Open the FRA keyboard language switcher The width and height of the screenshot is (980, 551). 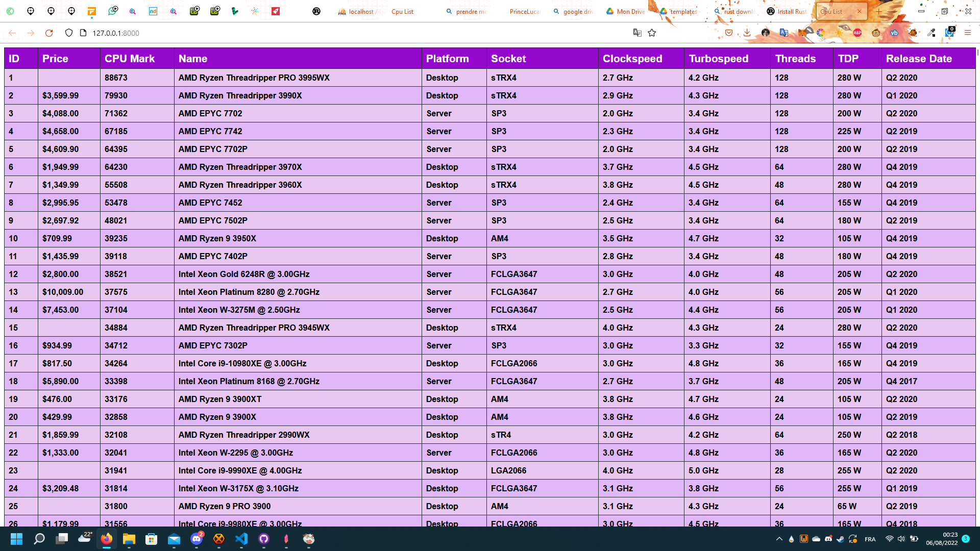tap(870, 539)
